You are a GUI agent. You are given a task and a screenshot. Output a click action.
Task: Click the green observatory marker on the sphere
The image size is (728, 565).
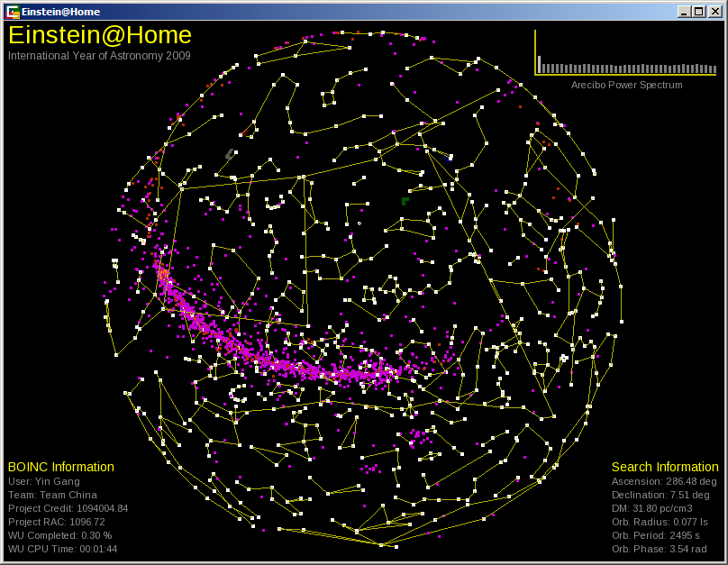[405, 201]
